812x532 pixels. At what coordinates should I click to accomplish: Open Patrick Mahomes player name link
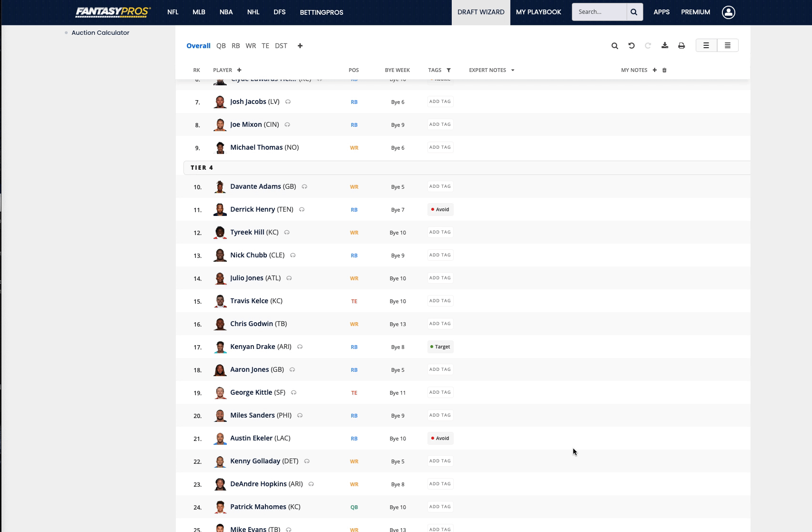pos(258,507)
